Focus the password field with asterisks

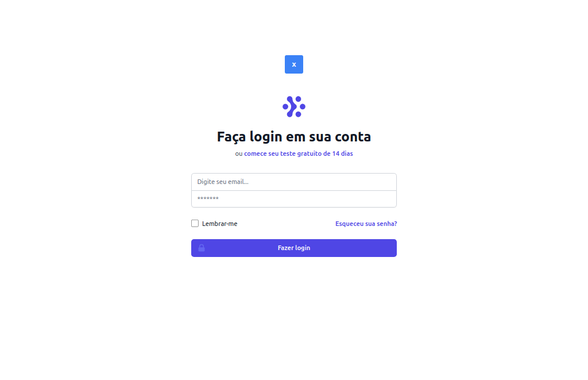293,199
